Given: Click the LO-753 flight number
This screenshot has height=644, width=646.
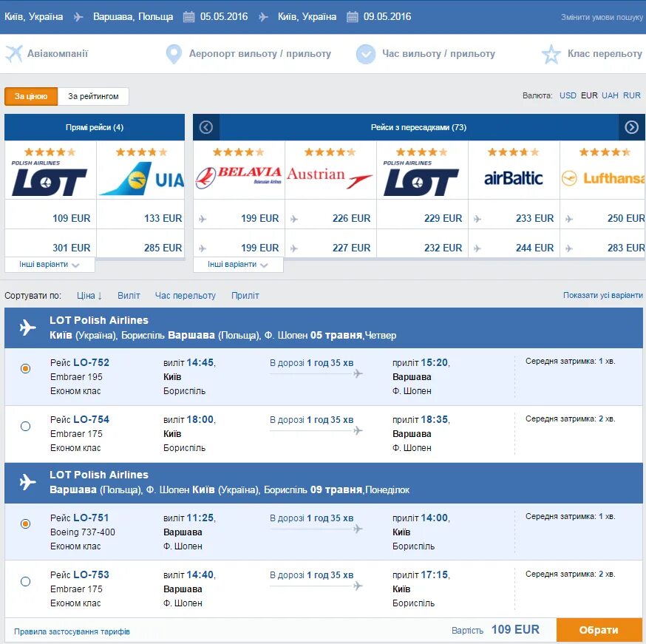Looking at the screenshot, I should (91, 574).
